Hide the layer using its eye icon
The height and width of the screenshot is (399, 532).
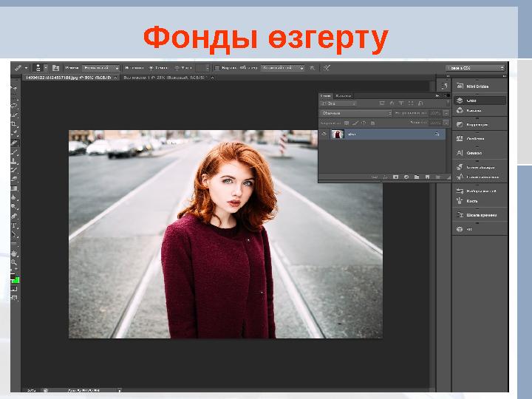coord(324,134)
